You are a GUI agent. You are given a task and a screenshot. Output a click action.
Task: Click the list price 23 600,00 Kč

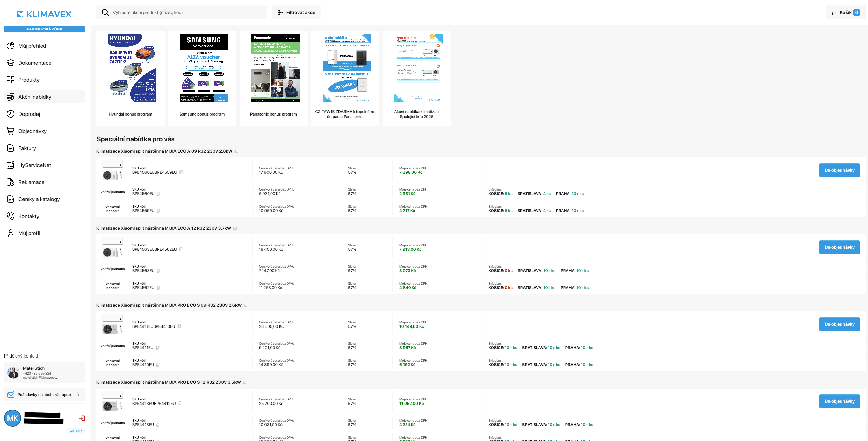pos(271,326)
